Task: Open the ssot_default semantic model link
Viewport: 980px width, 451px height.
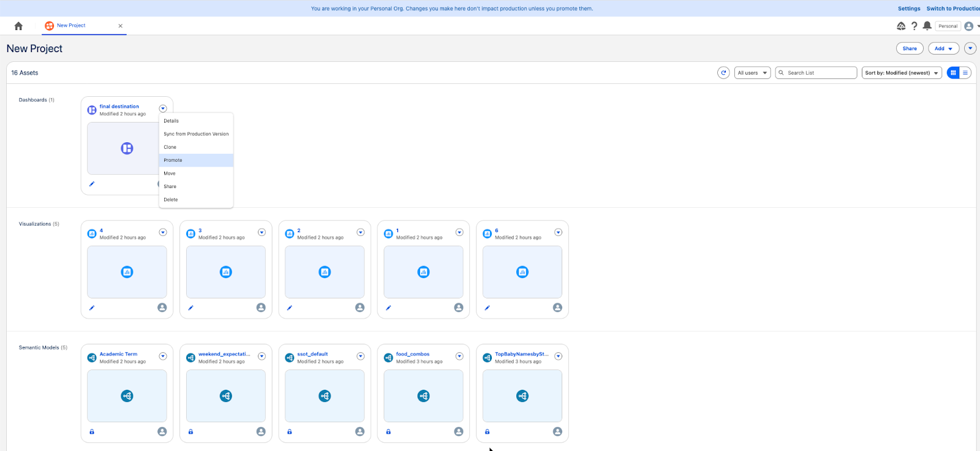Action: [x=312, y=354]
